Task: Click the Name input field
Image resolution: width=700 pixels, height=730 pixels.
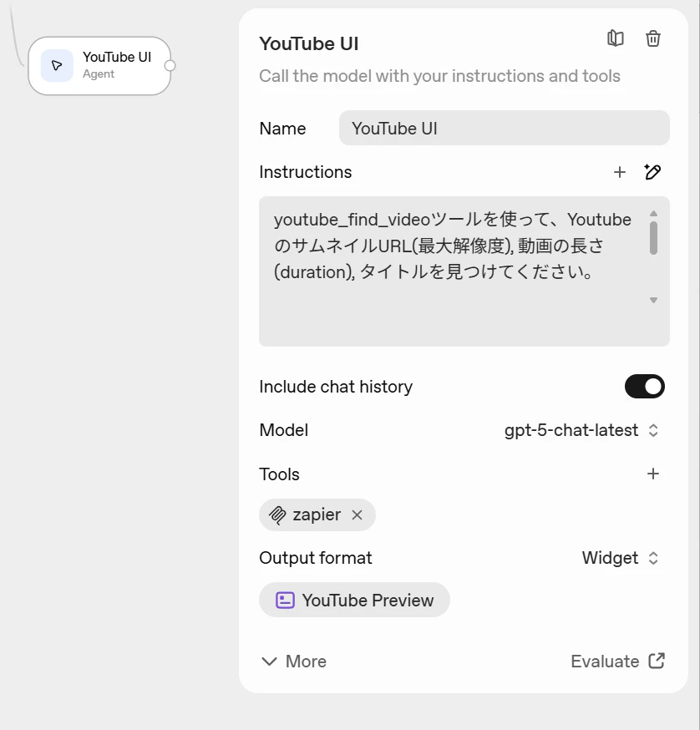Action: pos(505,128)
